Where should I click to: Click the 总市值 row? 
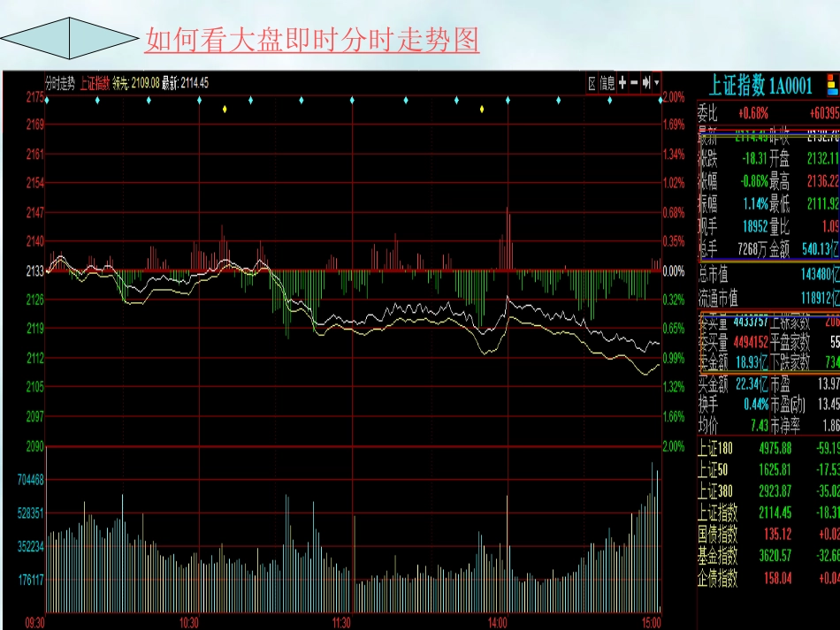coord(768,275)
